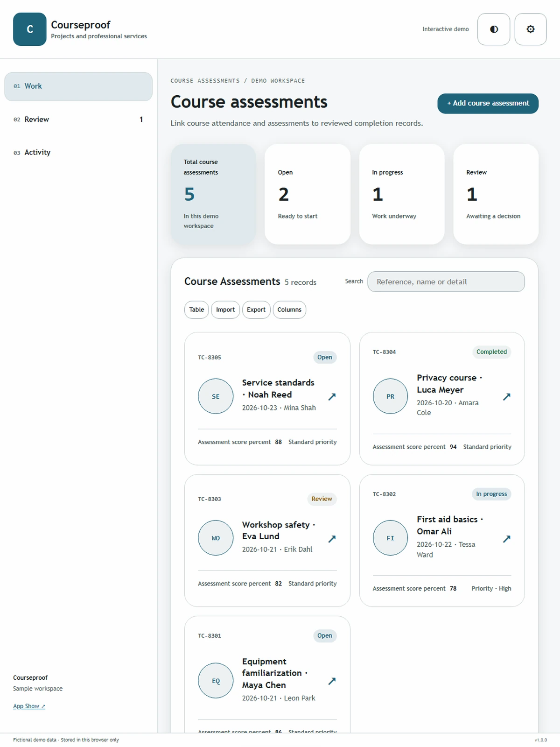
Task: Click the Review badge on TC-8303
Action: click(322, 499)
